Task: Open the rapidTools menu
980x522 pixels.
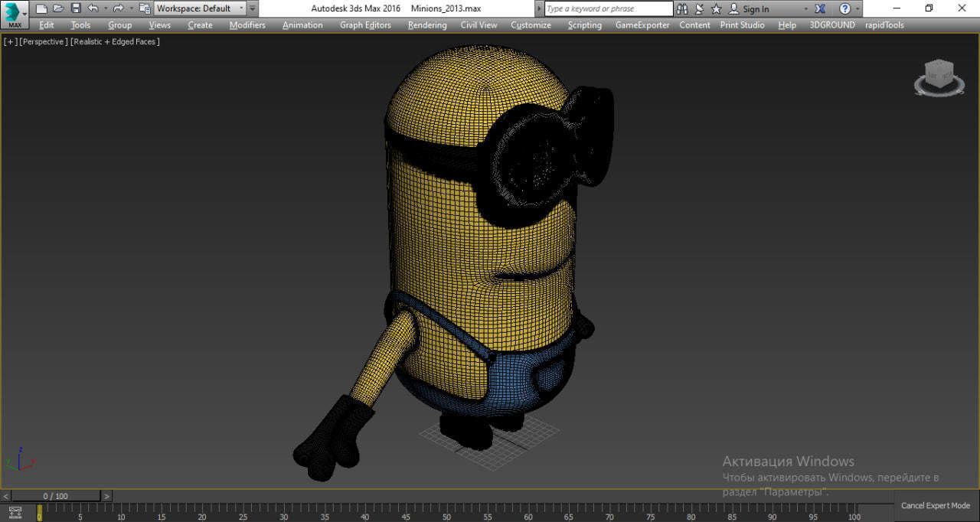Action: click(884, 24)
